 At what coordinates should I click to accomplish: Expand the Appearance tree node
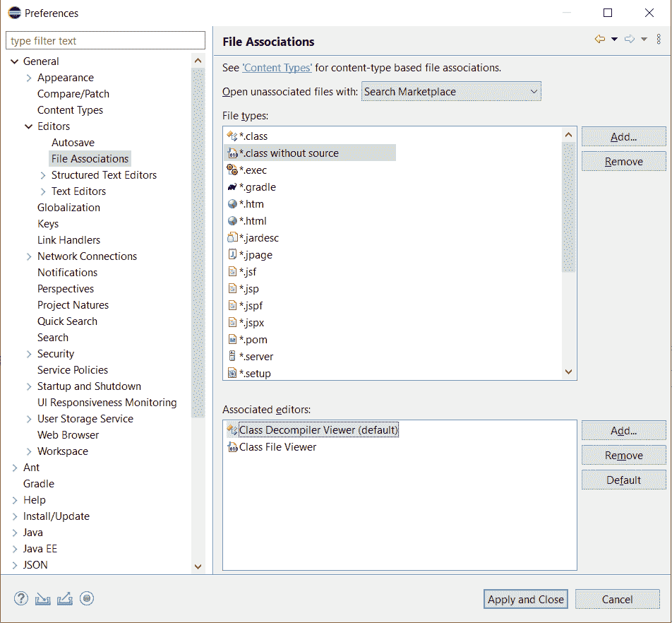[x=29, y=78]
